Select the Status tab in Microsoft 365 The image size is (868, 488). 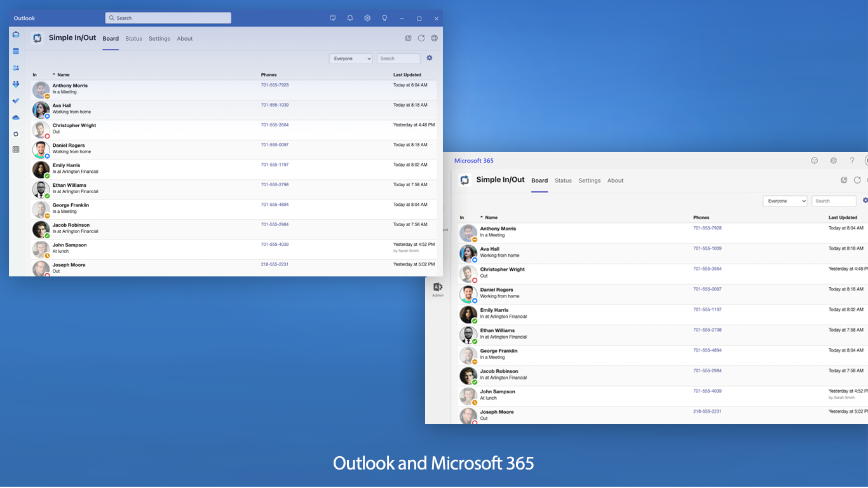click(563, 180)
